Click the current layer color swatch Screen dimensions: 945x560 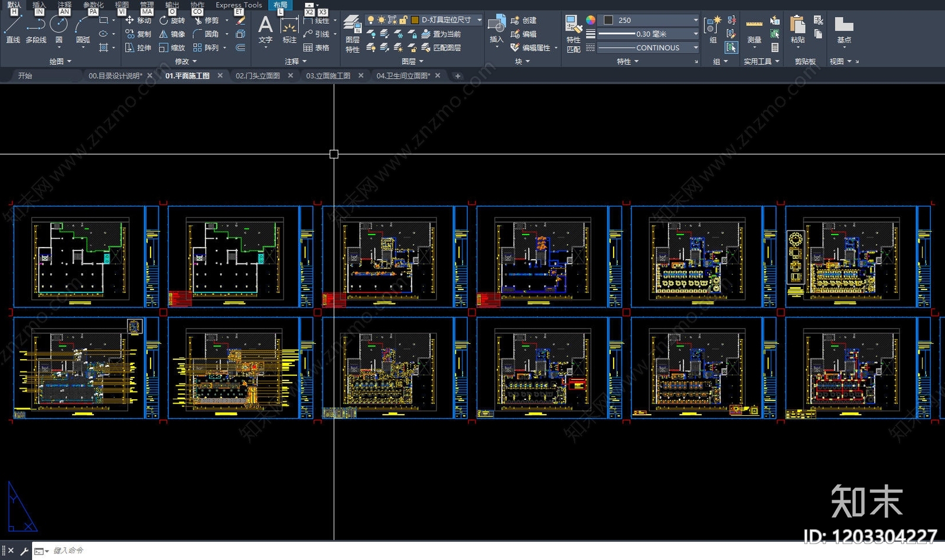click(x=415, y=20)
